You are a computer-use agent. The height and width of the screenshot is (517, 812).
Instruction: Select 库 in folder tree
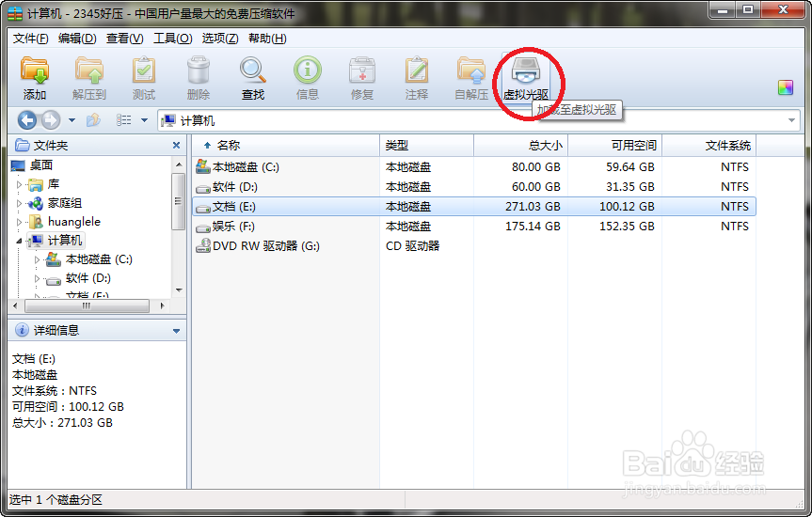tap(54, 184)
